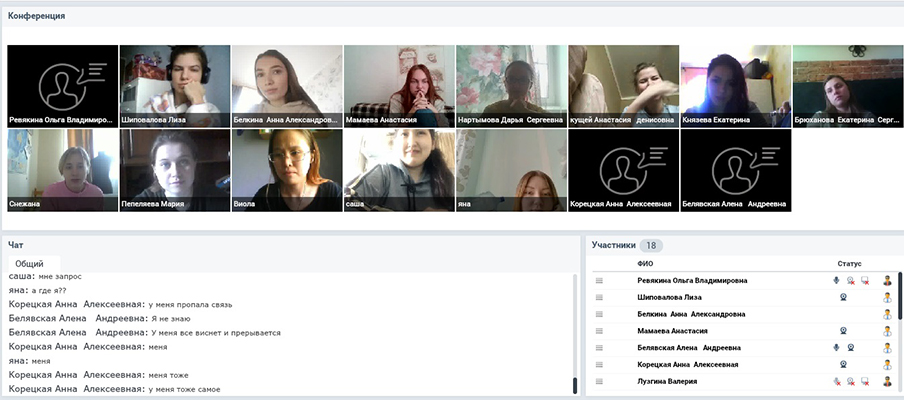Open the row menu handle for Шиповалова Лиза
904x400 pixels.
pos(600,298)
